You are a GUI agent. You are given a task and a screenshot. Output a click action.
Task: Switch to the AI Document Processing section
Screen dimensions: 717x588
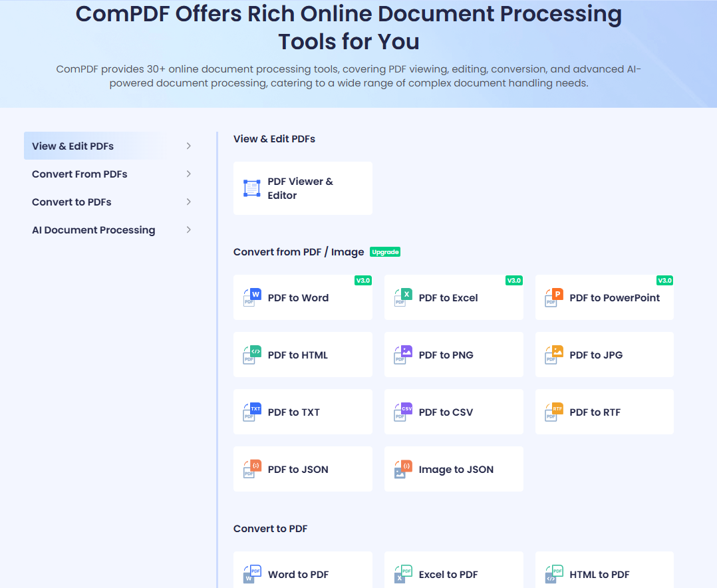[93, 229]
